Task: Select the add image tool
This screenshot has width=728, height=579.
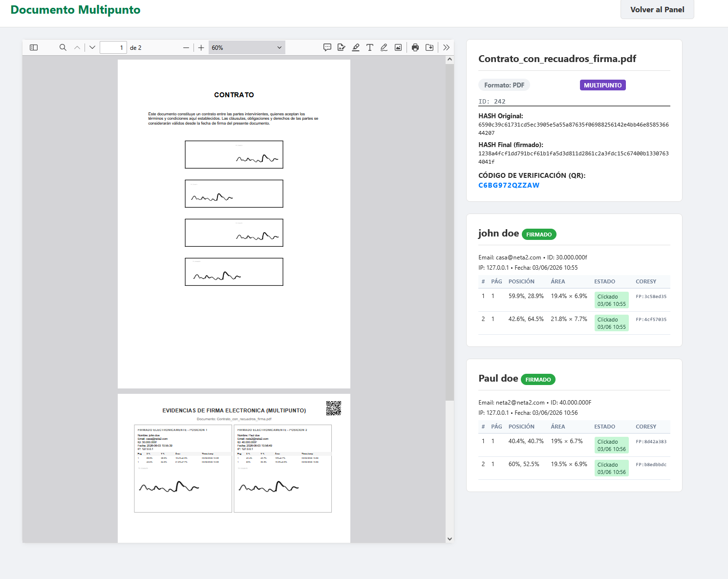Action: coord(398,47)
